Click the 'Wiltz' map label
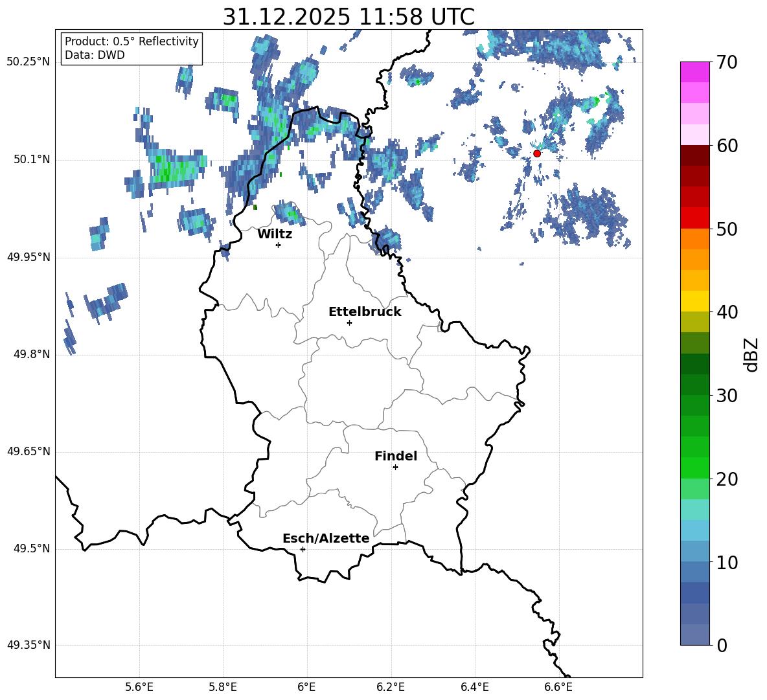The height and width of the screenshot is (700, 767). point(275,234)
